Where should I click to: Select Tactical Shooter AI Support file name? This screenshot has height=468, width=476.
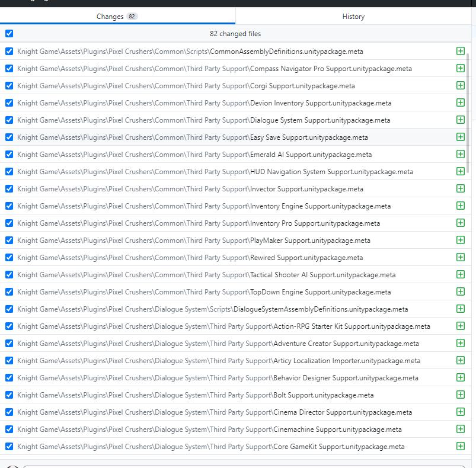pyautogui.click(x=322, y=275)
